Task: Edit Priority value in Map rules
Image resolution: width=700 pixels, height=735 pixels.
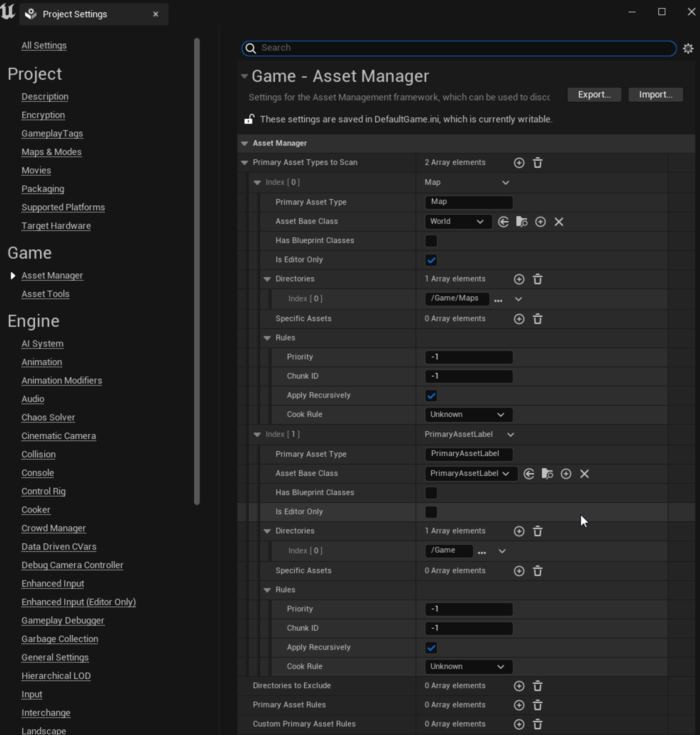Action: point(468,357)
